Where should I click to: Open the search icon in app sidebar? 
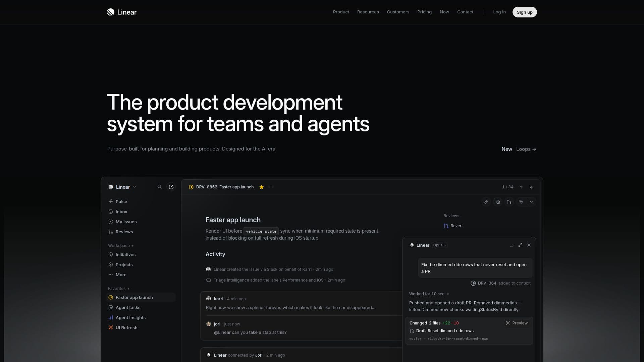click(160, 187)
